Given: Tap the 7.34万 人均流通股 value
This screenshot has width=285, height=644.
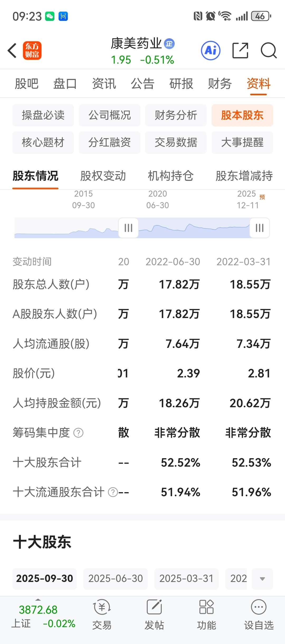Looking at the screenshot, I should (x=254, y=344).
